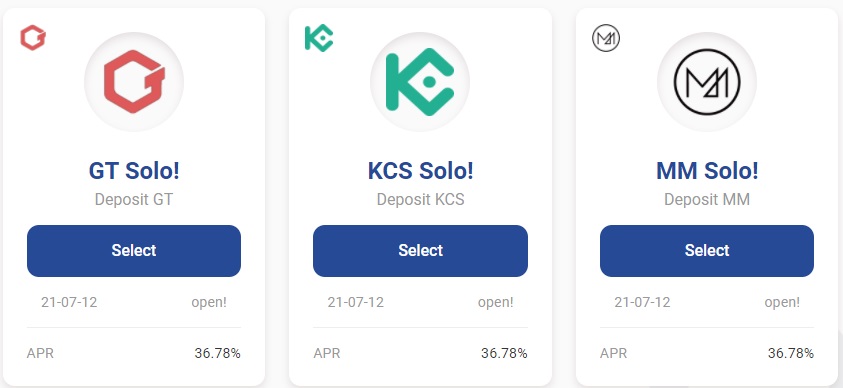
Task: Click the GT card's 21-07-12 date
Action: point(69,302)
